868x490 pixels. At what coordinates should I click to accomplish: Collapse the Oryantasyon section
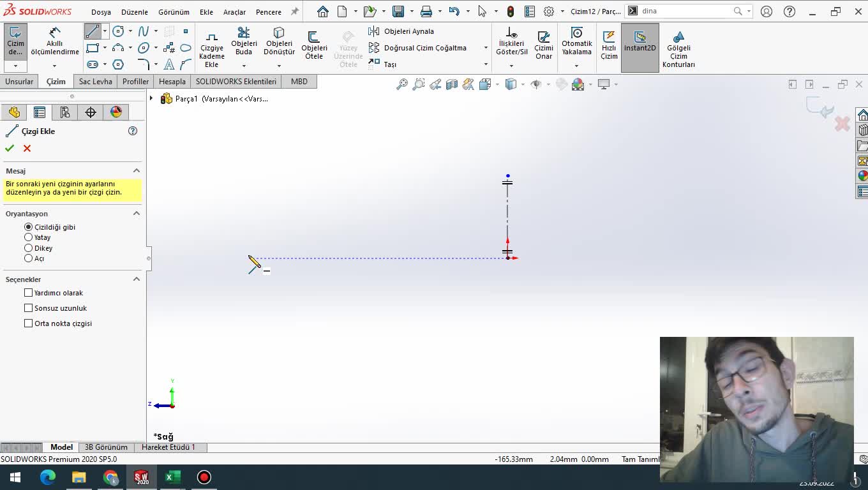(x=136, y=213)
